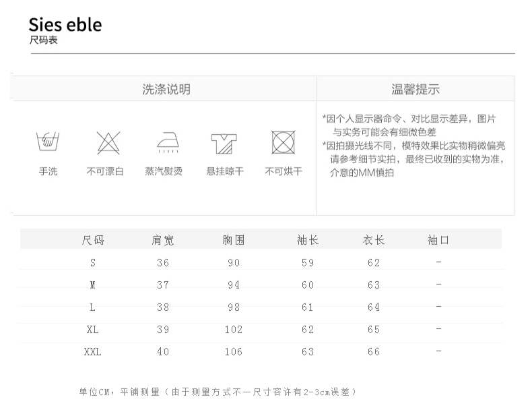
Task: Click the 胸围 column header
Action: (x=233, y=240)
